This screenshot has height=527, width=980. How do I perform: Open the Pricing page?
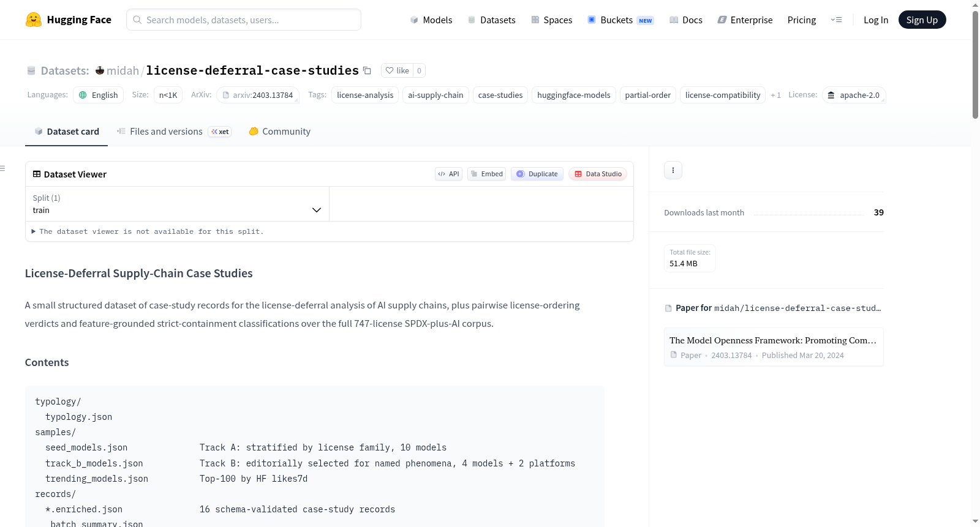802,20
